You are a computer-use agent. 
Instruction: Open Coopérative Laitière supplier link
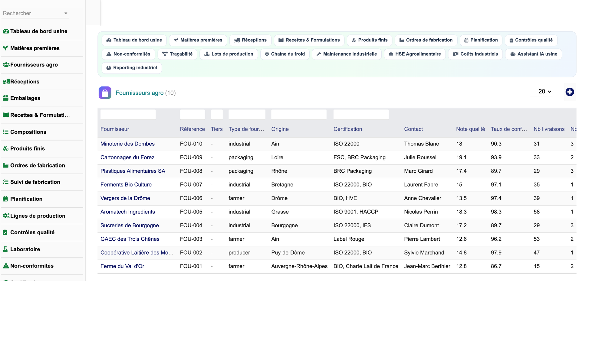point(137,253)
